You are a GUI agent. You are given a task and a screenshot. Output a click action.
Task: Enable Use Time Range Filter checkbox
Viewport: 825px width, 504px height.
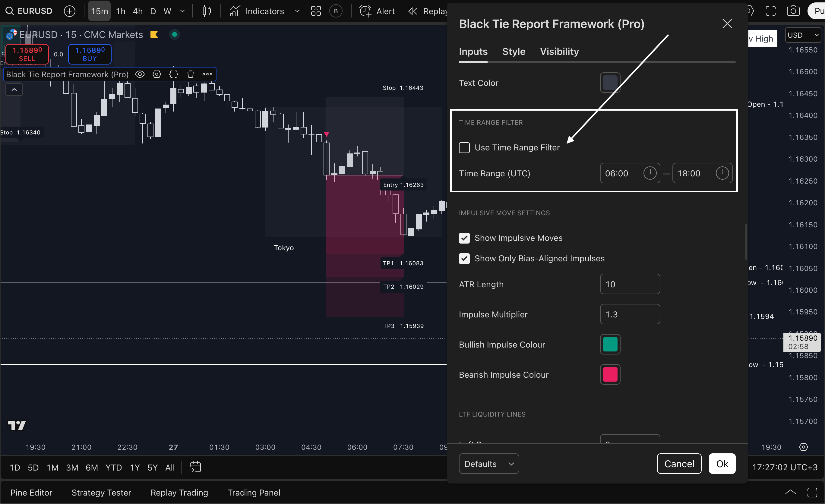tap(464, 148)
